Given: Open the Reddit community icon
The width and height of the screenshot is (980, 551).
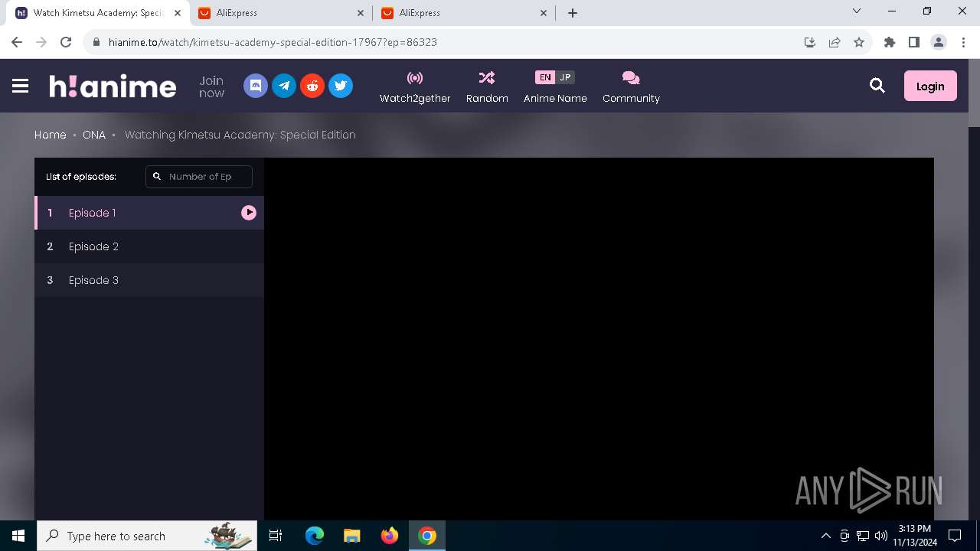Looking at the screenshot, I should (312, 86).
